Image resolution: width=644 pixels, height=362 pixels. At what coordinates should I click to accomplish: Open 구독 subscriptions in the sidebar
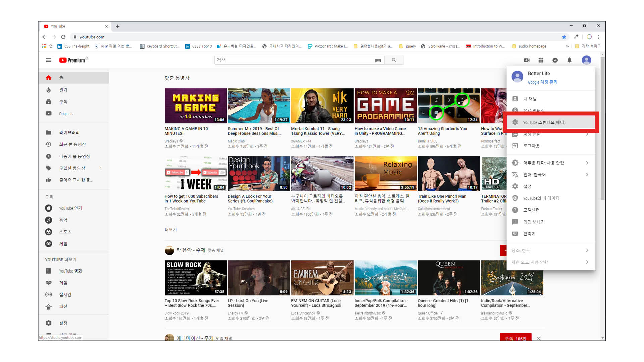pyautogui.click(x=73, y=102)
